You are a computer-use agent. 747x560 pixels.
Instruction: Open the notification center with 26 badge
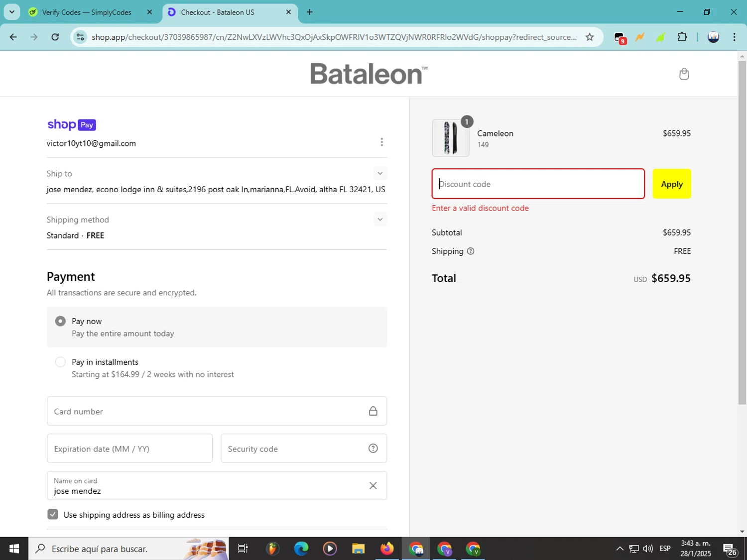click(730, 549)
